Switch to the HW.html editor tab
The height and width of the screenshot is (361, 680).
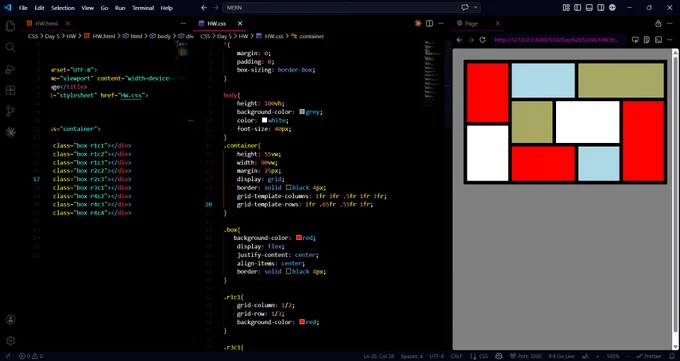pyautogui.click(x=47, y=23)
